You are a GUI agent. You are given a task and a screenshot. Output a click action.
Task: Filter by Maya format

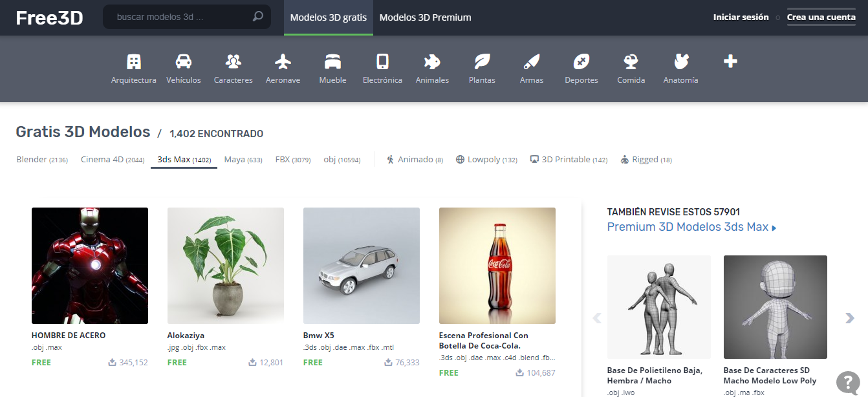point(243,160)
